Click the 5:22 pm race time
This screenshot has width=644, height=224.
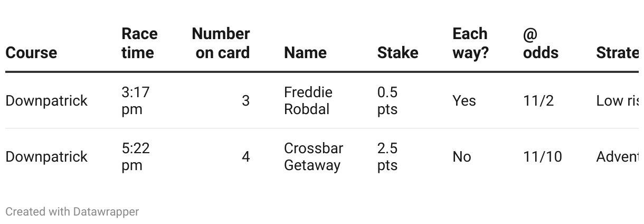pyautogui.click(x=136, y=157)
